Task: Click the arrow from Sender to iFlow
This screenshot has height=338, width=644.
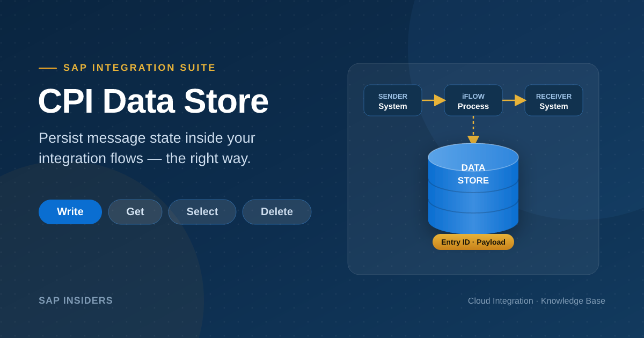Action: coord(434,100)
